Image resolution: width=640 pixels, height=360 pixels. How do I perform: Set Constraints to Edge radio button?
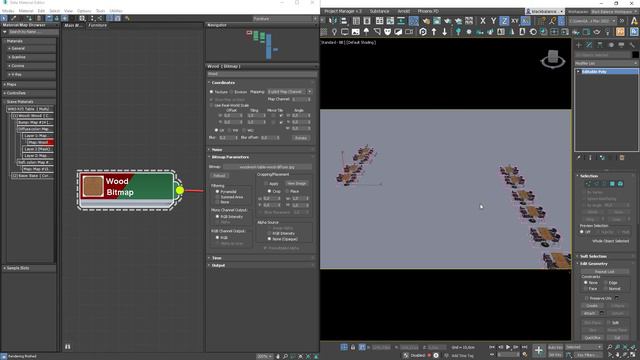pos(606,282)
